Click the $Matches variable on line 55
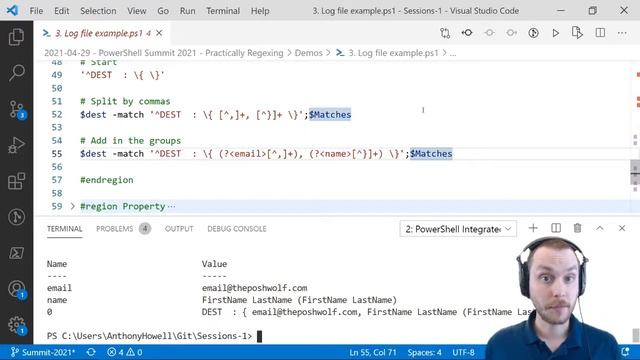This screenshot has width=640, height=360. click(x=431, y=154)
